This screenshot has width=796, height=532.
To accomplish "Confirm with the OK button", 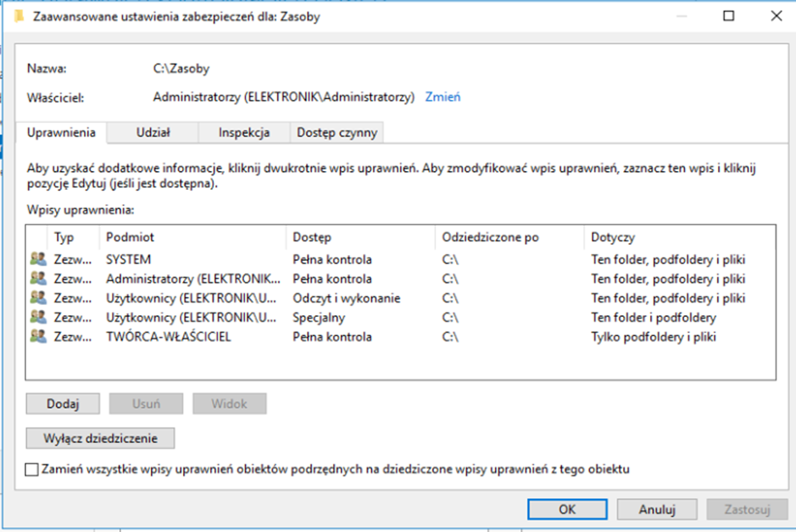I will (x=567, y=509).
